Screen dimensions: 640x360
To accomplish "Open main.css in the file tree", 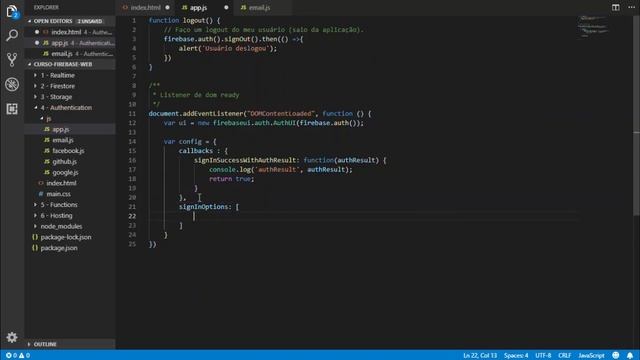I will point(58,194).
